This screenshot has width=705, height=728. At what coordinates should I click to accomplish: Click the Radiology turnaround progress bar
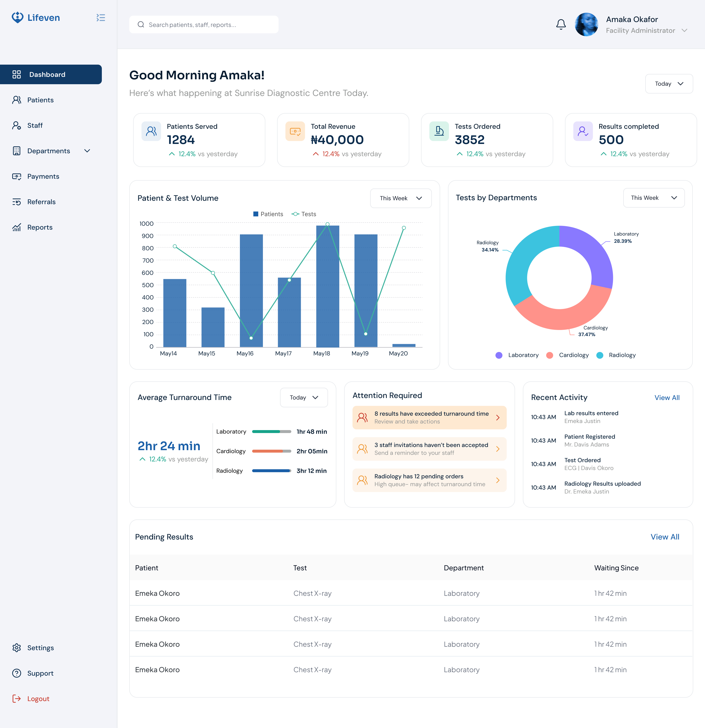pos(271,470)
